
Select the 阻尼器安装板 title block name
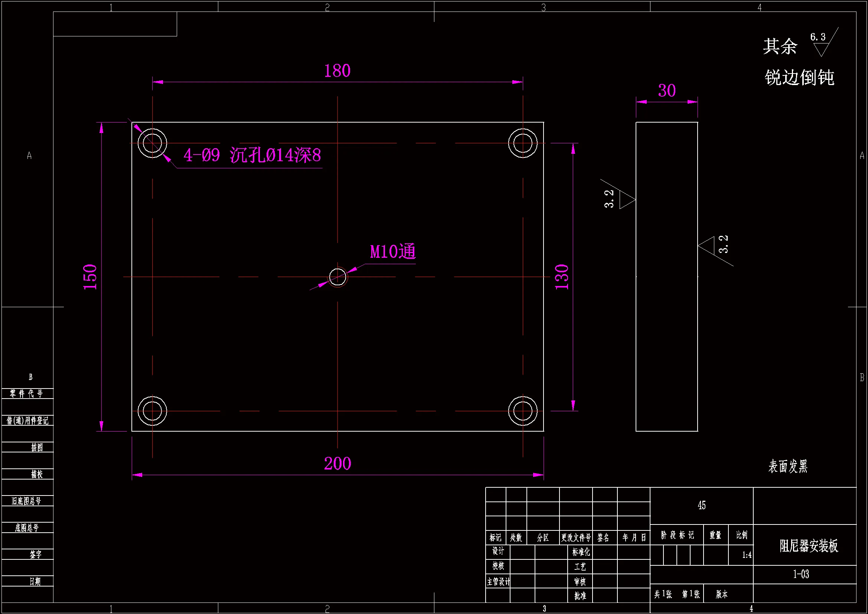[x=809, y=546]
